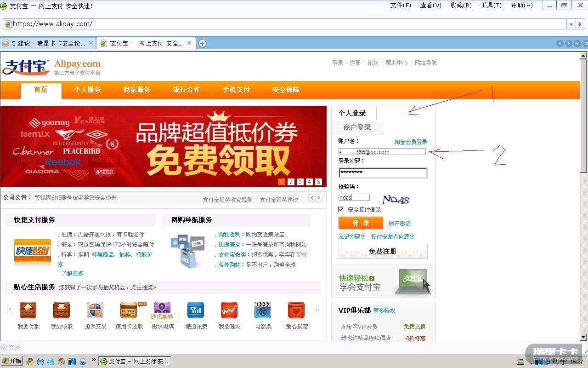Close the 支付宝 browser tab
This screenshot has height=368, width=588.
click(189, 43)
